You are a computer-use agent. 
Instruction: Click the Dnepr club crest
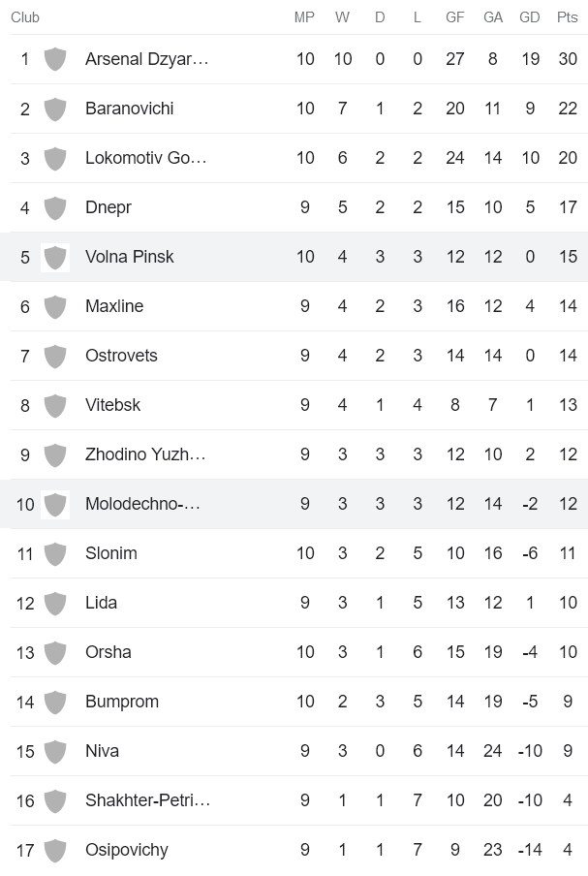point(55,207)
